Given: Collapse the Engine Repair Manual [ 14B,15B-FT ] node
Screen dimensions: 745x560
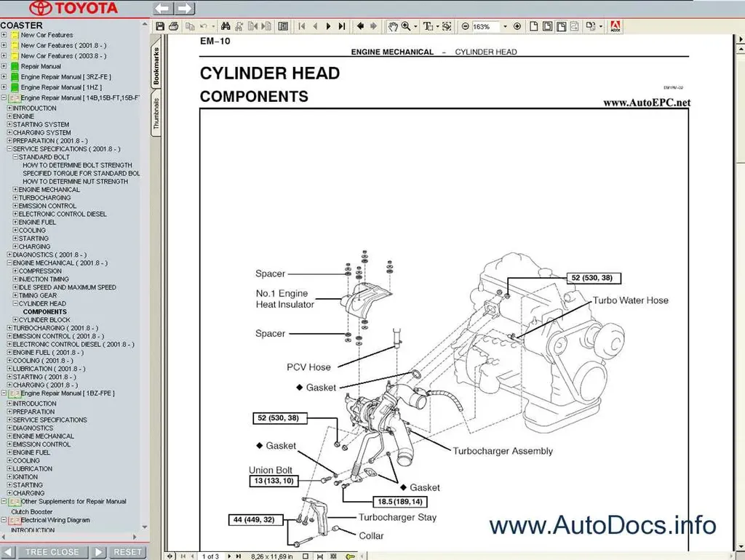Looking at the screenshot, I should [x=4, y=97].
